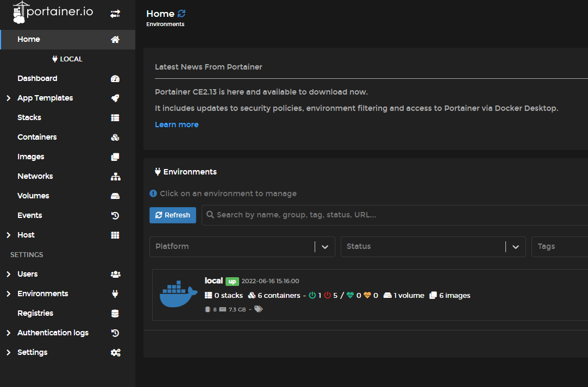Click the LOCAL environment label in sidebar
The width and height of the screenshot is (588, 387).
click(x=67, y=59)
